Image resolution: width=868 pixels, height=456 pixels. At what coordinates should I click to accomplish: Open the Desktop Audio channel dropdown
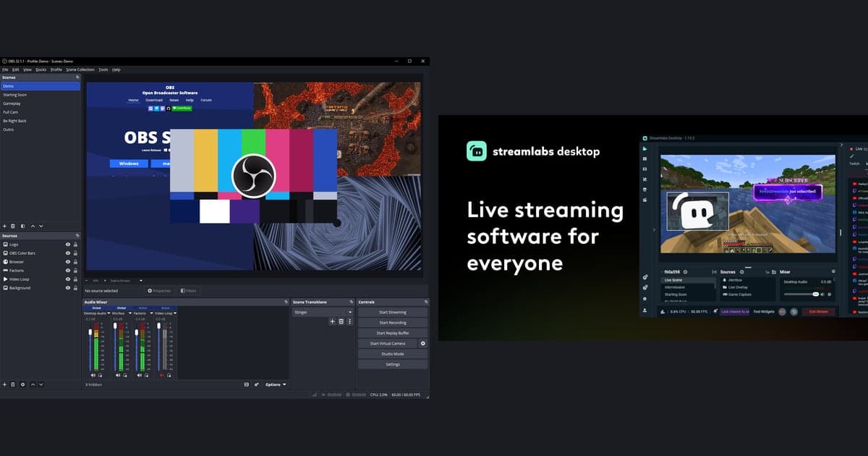(109, 313)
